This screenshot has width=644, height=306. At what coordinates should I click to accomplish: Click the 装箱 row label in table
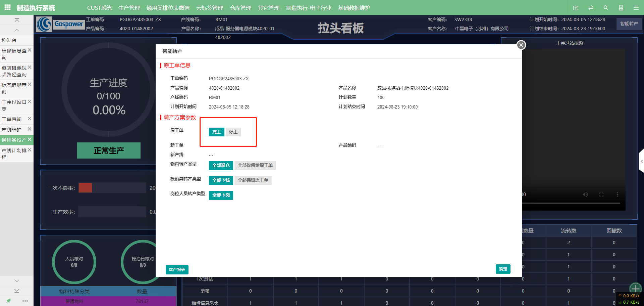click(205, 291)
